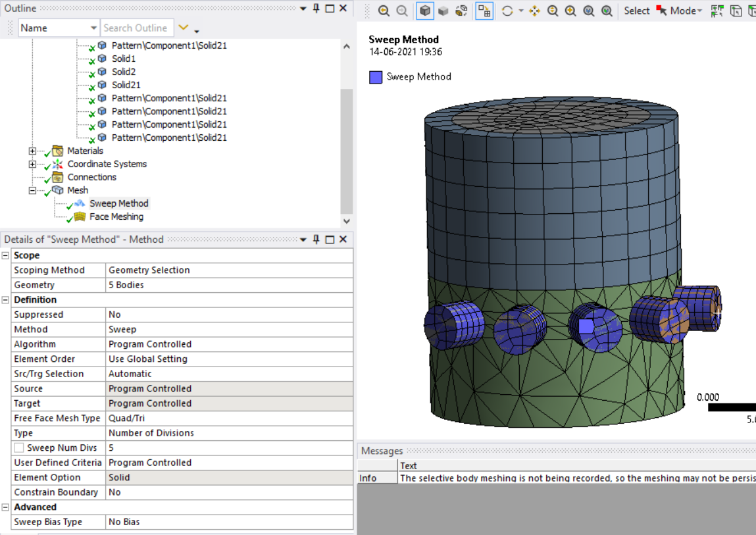Image resolution: width=756 pixels, height=535 pixels.
Task: Click the Rotate view tool icon
Action: click(507, 11)
